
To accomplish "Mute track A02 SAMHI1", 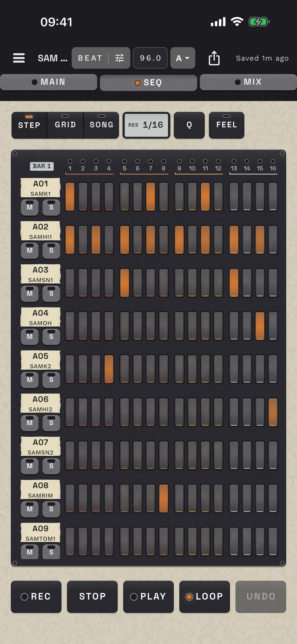I will point(30,251).
